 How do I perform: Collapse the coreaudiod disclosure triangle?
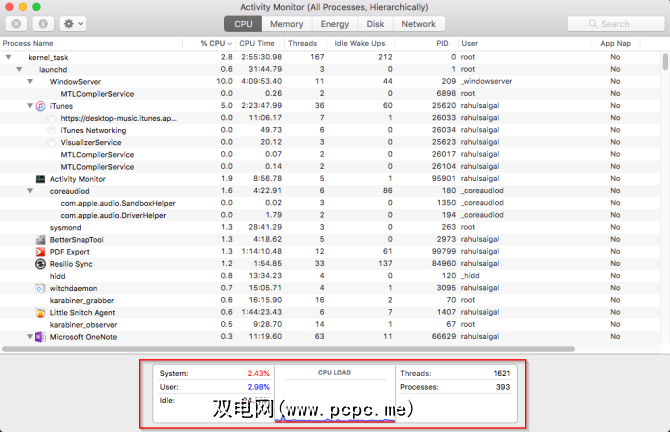click(30, 191)
